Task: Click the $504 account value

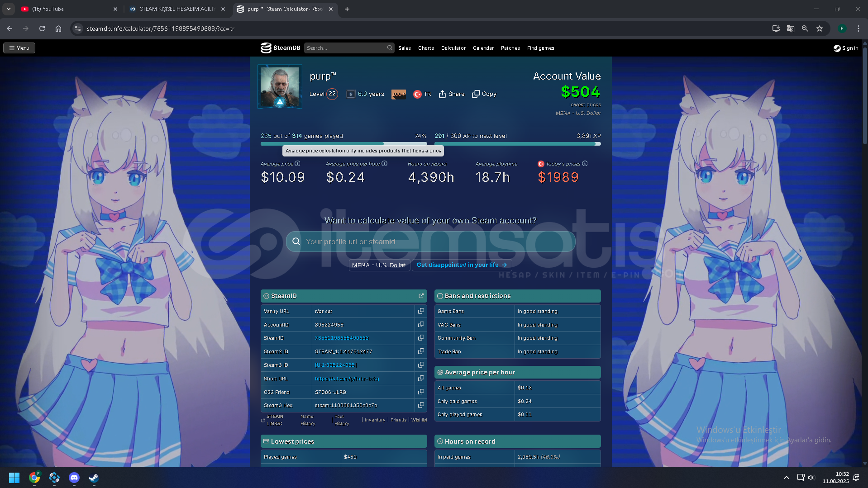Action: click(x=580, y=92)
